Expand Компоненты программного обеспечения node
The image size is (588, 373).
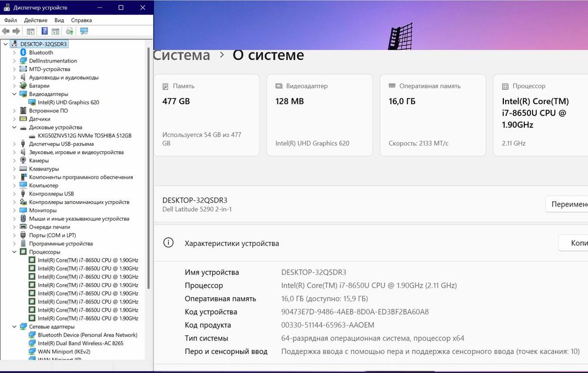14,177
